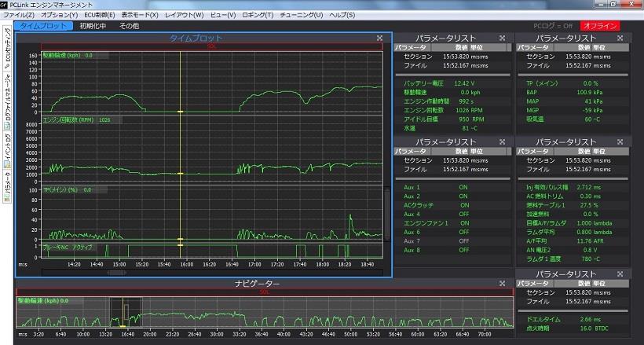The height and width of the screenshot is (345, 644).
Task: Click the red bar above time plot
Action: click(211, 46)
